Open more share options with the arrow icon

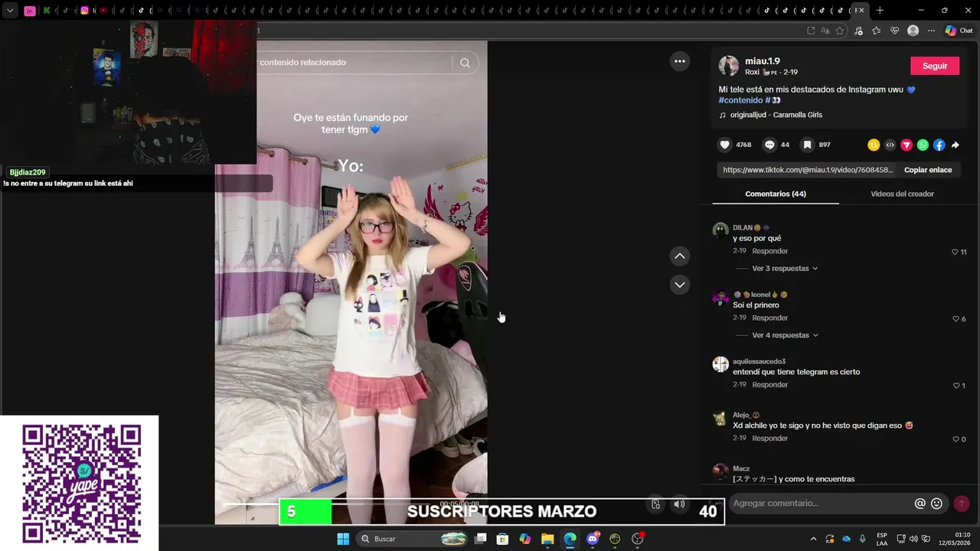(955, 145)
